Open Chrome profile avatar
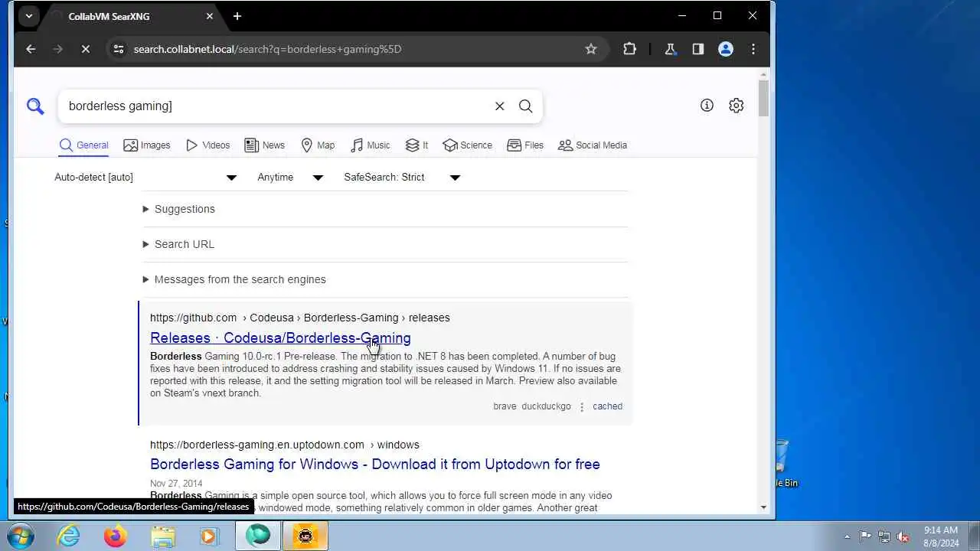 (x=725, y=49)
